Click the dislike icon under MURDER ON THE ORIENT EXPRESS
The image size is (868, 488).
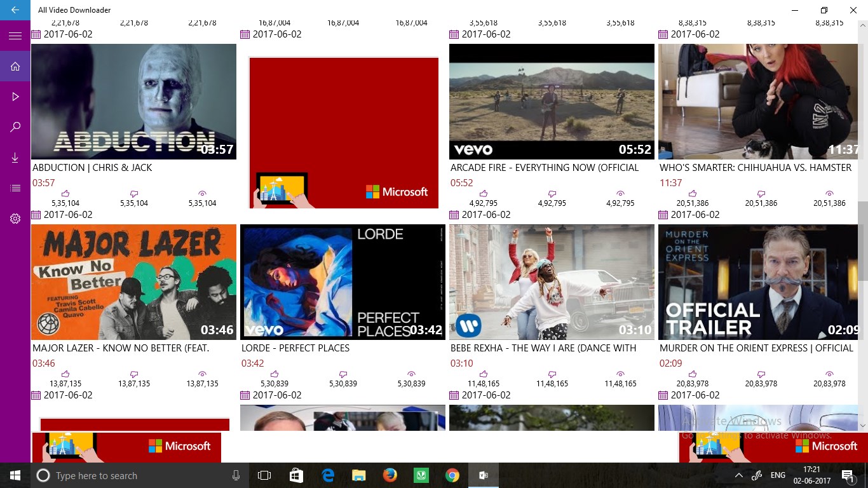coord(761,374)
